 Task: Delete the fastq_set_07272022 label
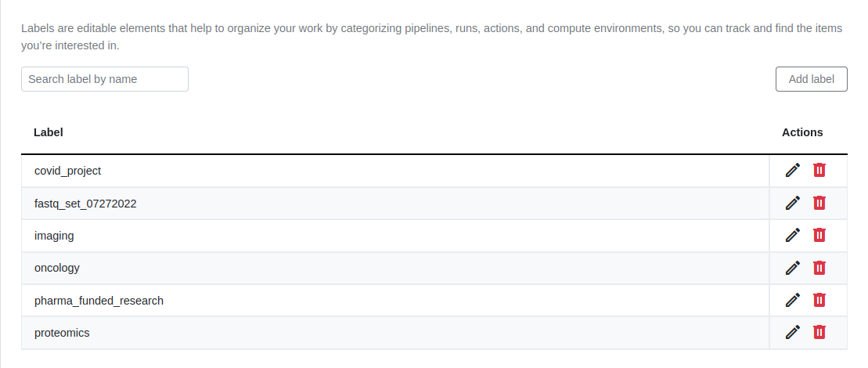coord(819,203)
